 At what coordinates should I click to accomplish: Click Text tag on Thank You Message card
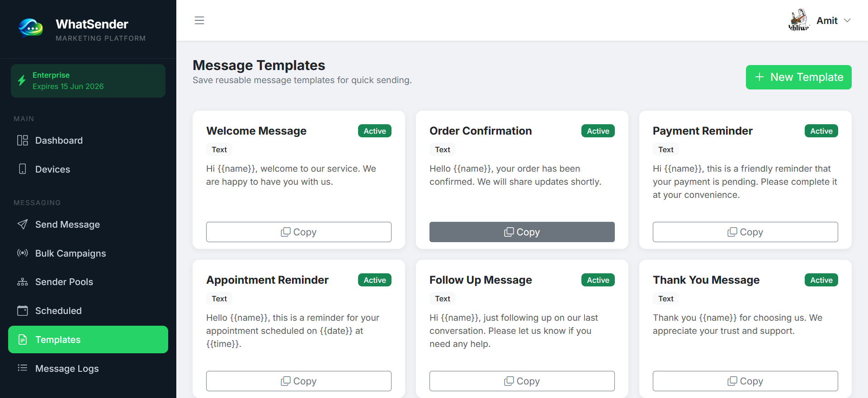(666, 299)
